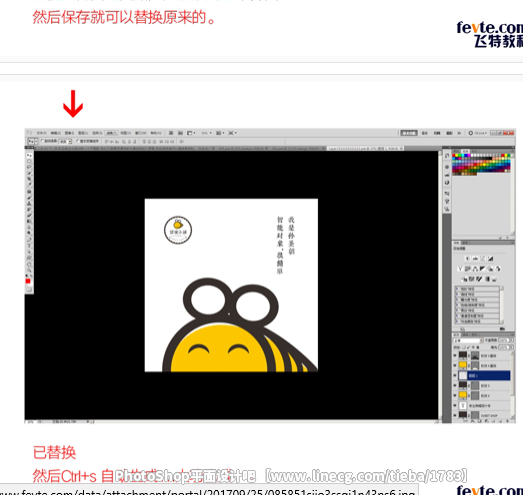523x495 pixels.
Task: Open the 窗口(W) menu
Action: point(140,133)
